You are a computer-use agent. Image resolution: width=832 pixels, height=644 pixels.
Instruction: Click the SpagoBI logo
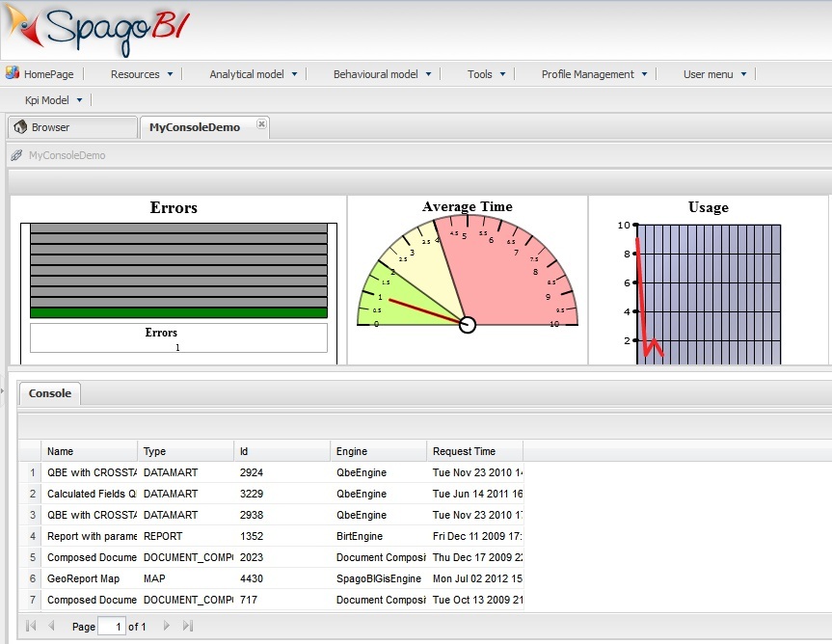(96, 31)
